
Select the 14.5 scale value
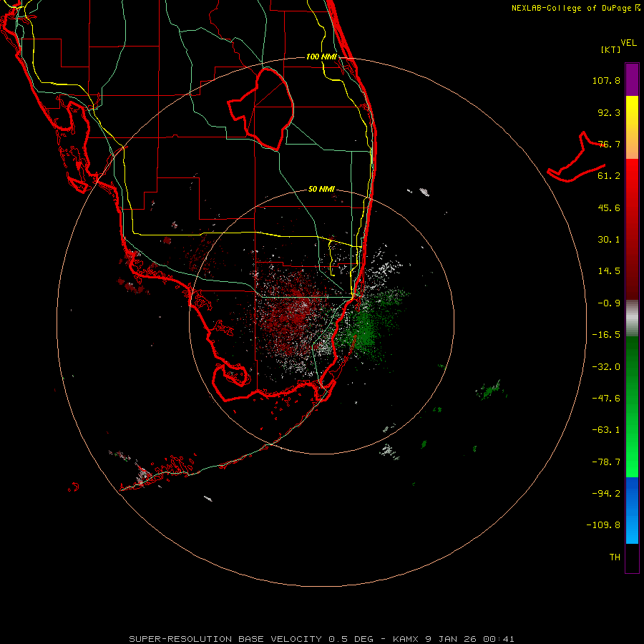point(609,271)
